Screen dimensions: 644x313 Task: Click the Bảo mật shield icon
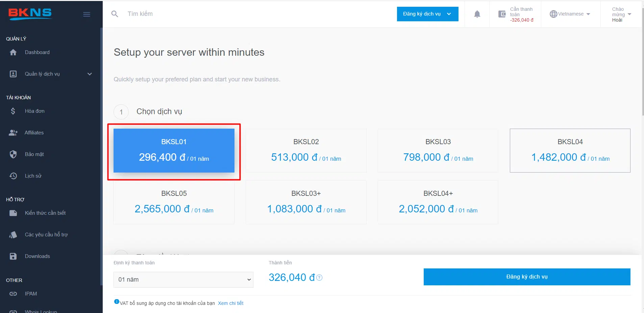pyautogui.click(x=13, y=154)
